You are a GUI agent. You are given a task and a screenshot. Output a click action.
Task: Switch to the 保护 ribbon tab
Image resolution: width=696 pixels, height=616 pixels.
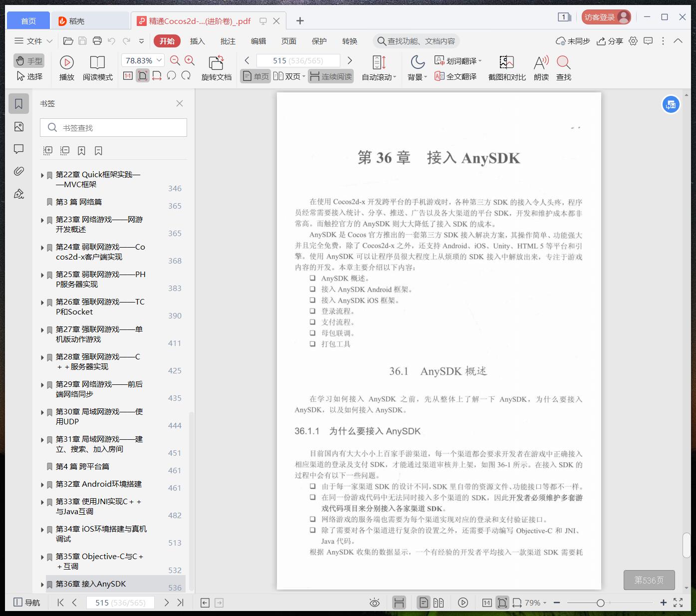click(x=319, y=41)
